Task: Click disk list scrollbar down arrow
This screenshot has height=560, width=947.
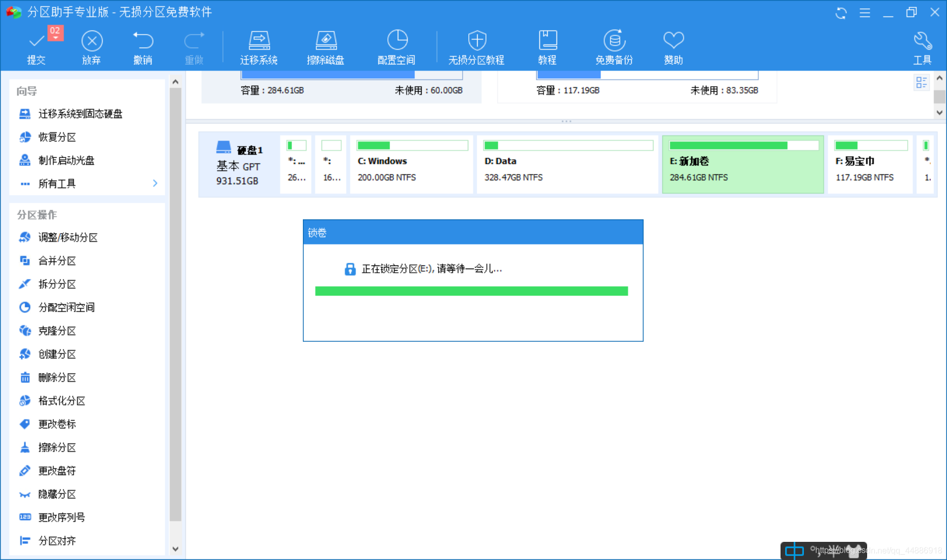Action: (939, 113)
